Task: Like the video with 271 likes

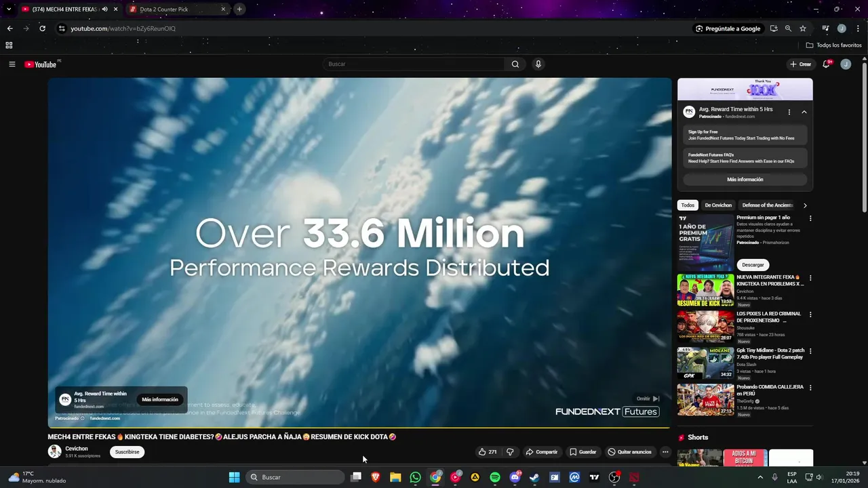Action: pos(488,452)
